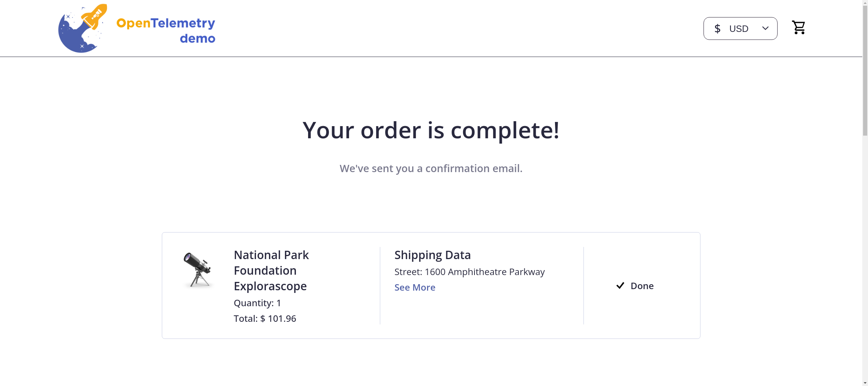
Task: Click the scrollbar down arrow
Action: (x=865, y=383)
